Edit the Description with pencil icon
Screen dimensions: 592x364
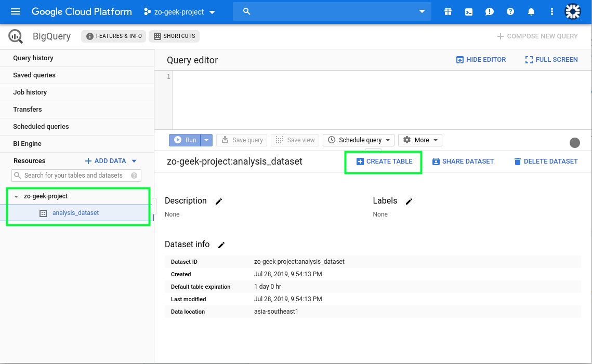(x=219, y=201)
